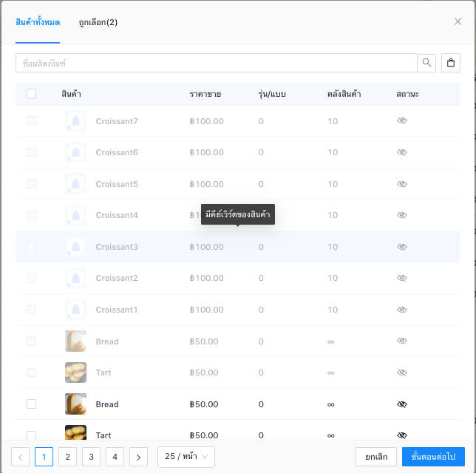Click the Croissant3 hidden-status eye icon
The width and height of the screenshot is (476, 473).
pyautogui.click(x=402, y=247)
